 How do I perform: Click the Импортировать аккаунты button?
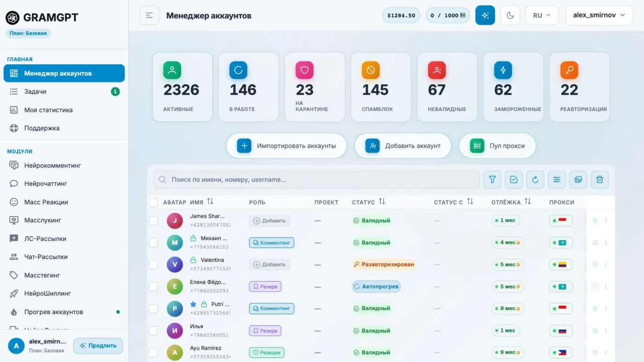pos(286,146)
